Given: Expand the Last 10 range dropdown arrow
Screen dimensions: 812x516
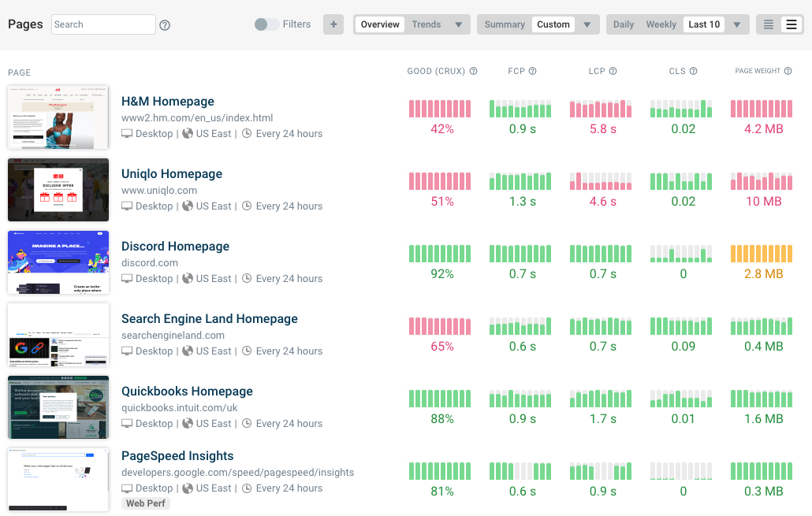Looking at the screenshot, I should [x=737, y=24].
